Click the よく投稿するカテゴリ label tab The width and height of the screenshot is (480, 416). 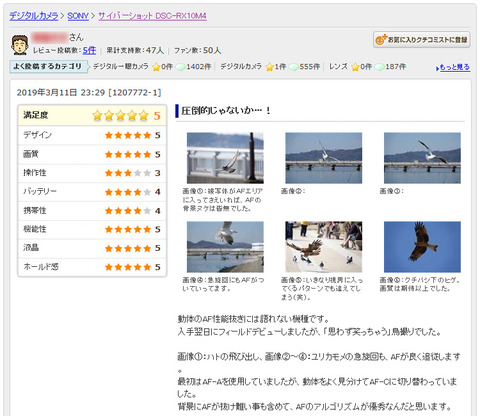(49, 66)
